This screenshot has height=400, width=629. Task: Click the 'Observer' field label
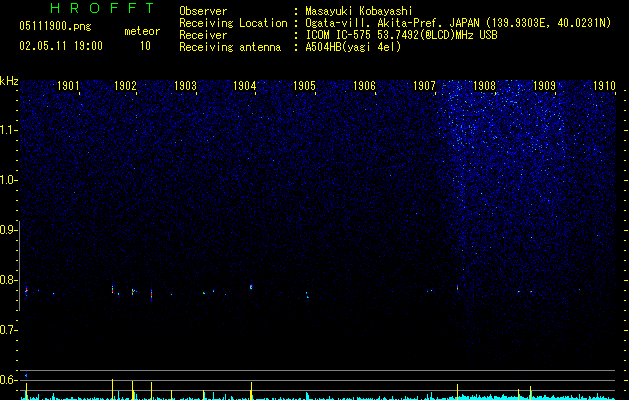pos(203,11)
